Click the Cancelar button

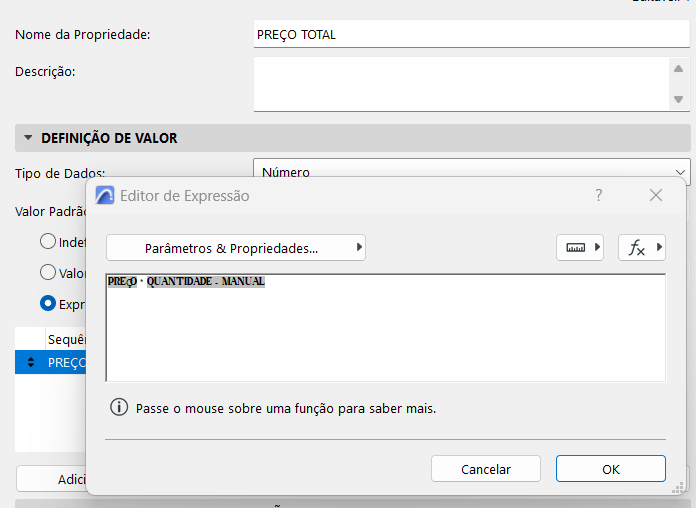click(486, 469)
